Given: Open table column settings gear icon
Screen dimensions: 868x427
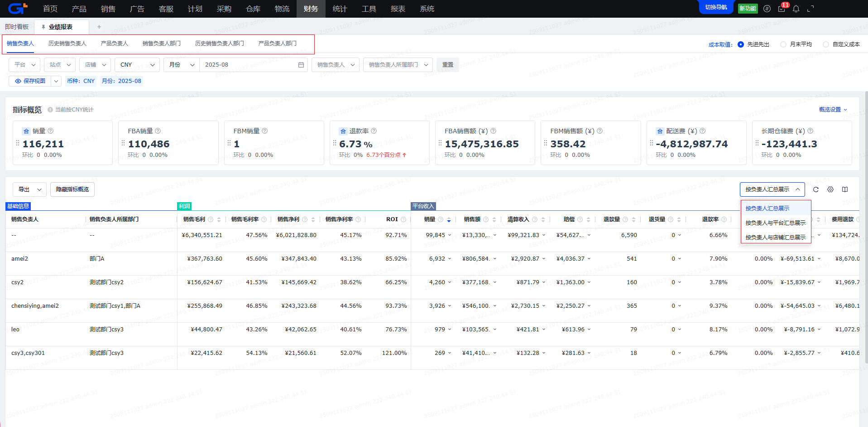Looking at the screenshot, I should click(830, 189).
